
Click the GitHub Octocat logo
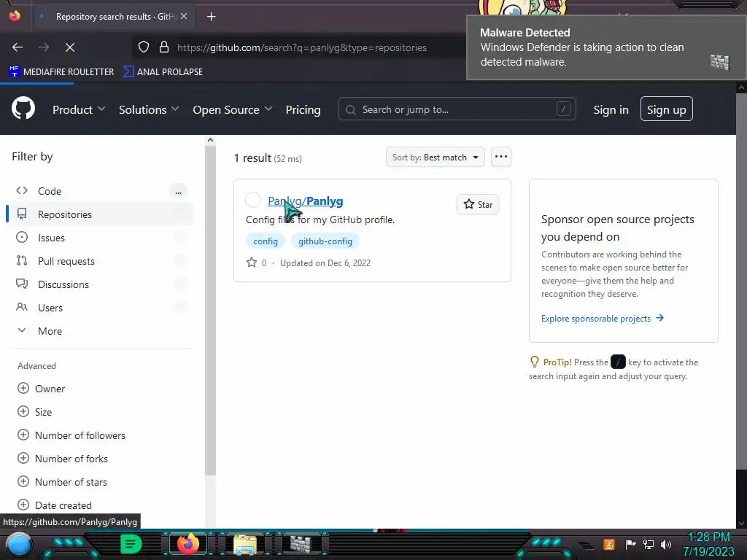coord(23,108)
